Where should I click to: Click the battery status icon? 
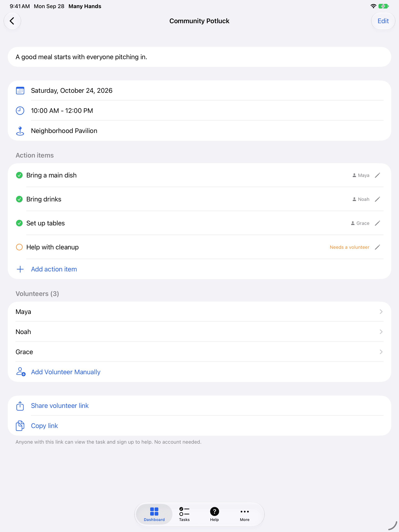coord(383,6)
